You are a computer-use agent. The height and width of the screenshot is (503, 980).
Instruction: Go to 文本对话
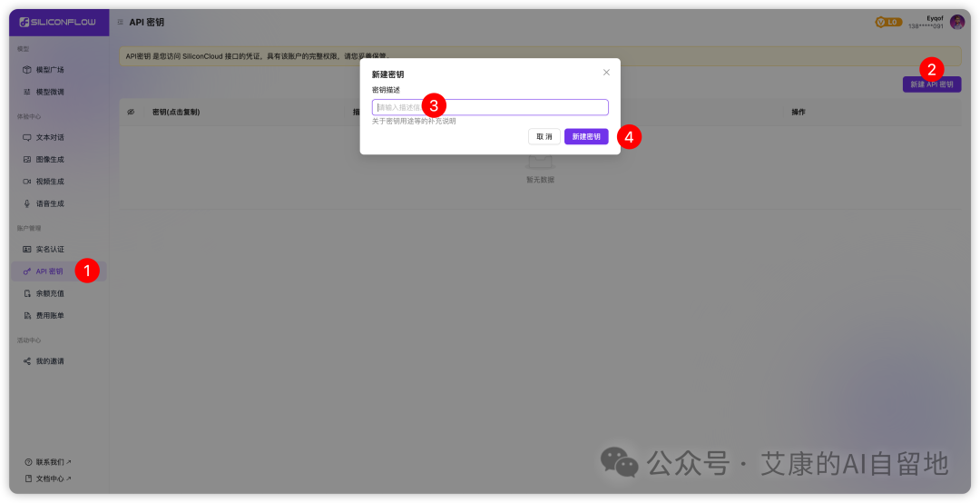[x=50, y=137]
